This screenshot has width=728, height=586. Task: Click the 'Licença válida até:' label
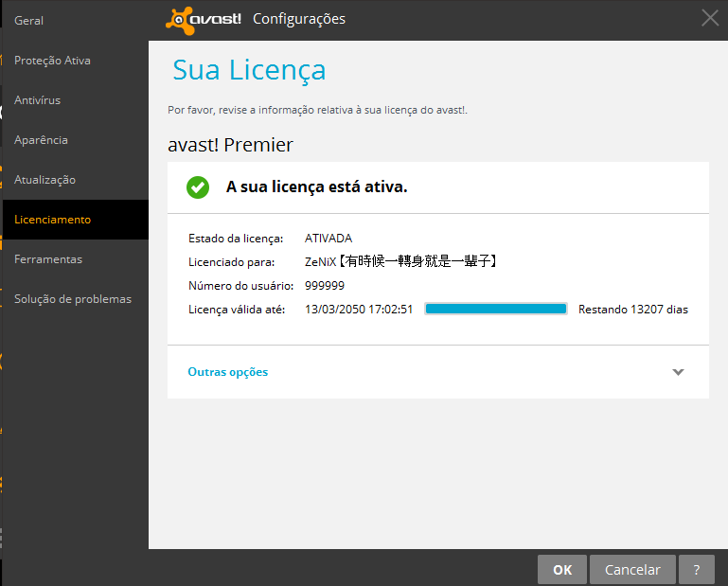tap(237, 310)
